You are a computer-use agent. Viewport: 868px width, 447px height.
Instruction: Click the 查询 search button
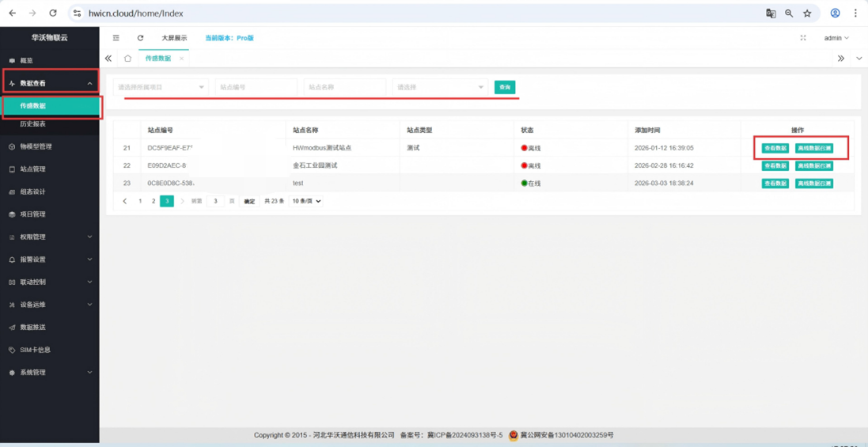coord(504,87)
